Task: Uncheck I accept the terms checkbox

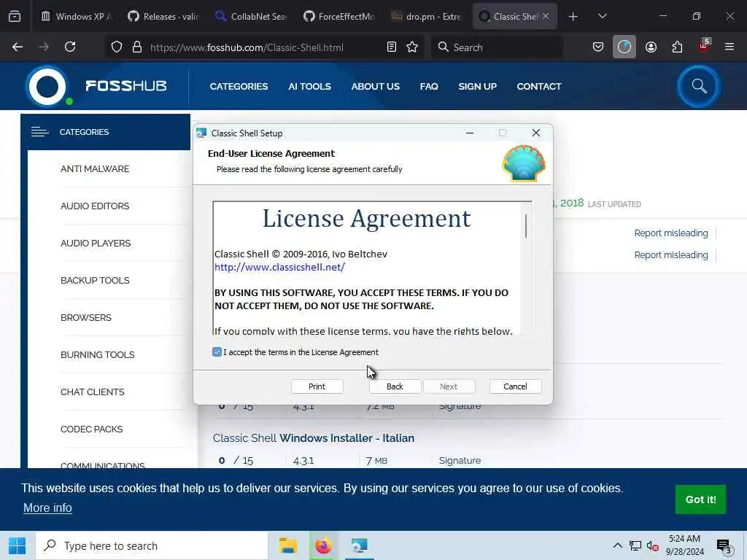Action: (x=217, y=352)
